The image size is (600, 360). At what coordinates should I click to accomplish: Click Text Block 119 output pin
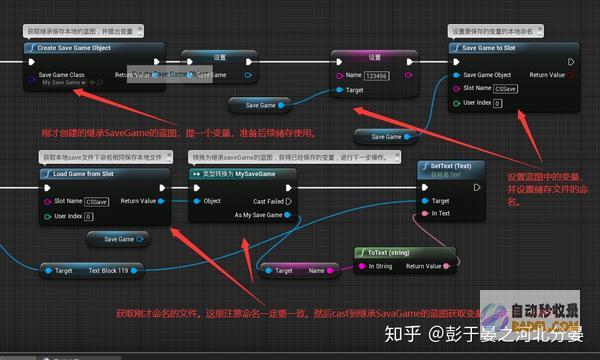[134, 270]
